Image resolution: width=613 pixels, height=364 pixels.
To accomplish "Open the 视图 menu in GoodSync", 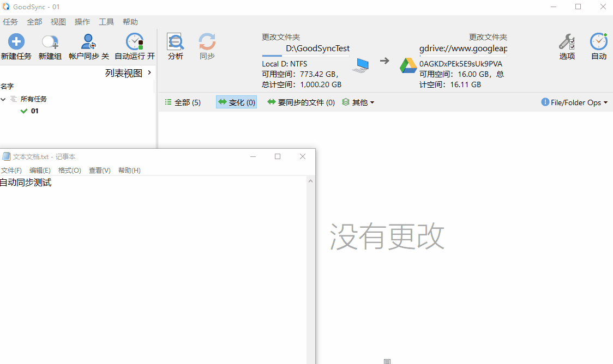I will point(58,22).
